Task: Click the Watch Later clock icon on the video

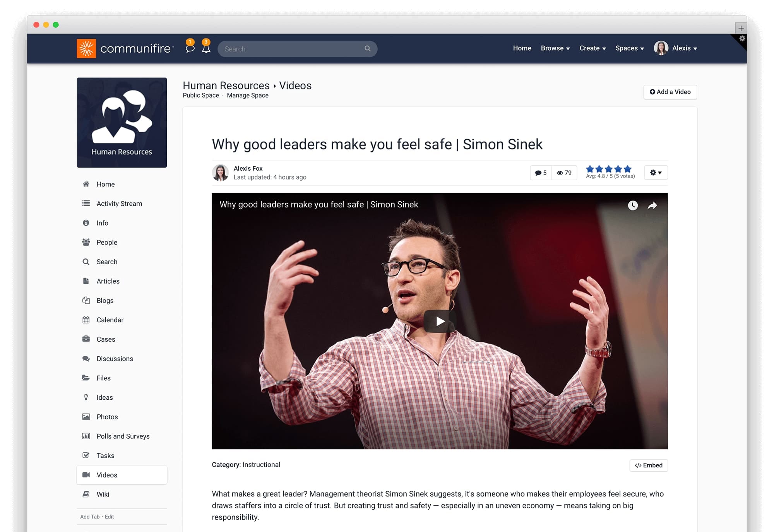Action: click(x=633, y=205)
